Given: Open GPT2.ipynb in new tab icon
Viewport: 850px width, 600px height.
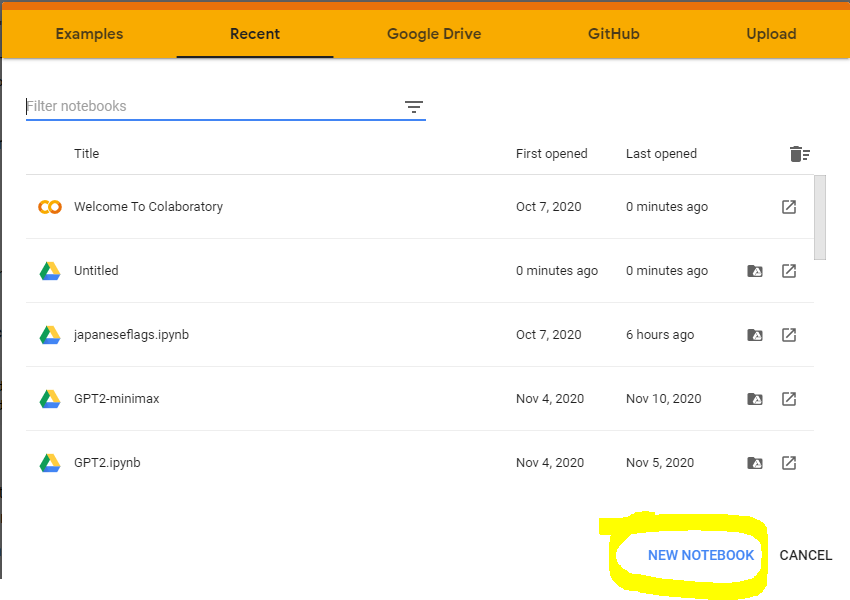Looking at the screenshot, I should pyautogui.click(x=789, y=463).
